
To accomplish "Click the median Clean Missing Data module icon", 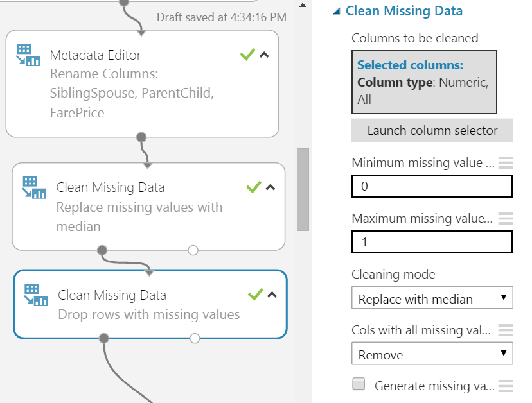I will pyautogui.click(x=34, y=187).
